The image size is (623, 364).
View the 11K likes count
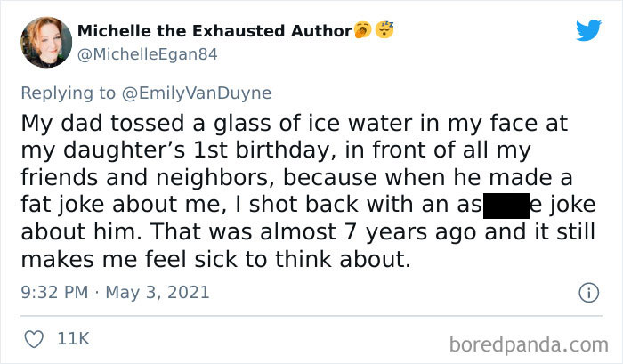[x=76, y=339]
